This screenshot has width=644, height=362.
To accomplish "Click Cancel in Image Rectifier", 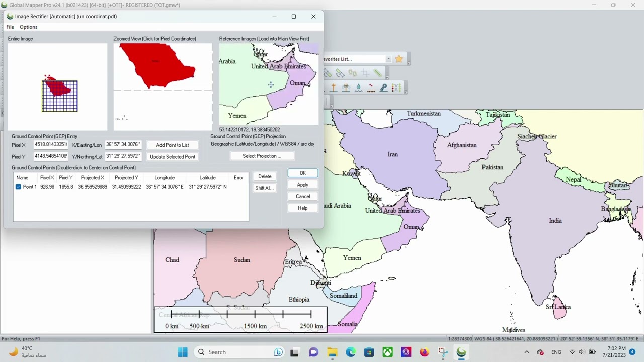I will (x=302, y=196).
